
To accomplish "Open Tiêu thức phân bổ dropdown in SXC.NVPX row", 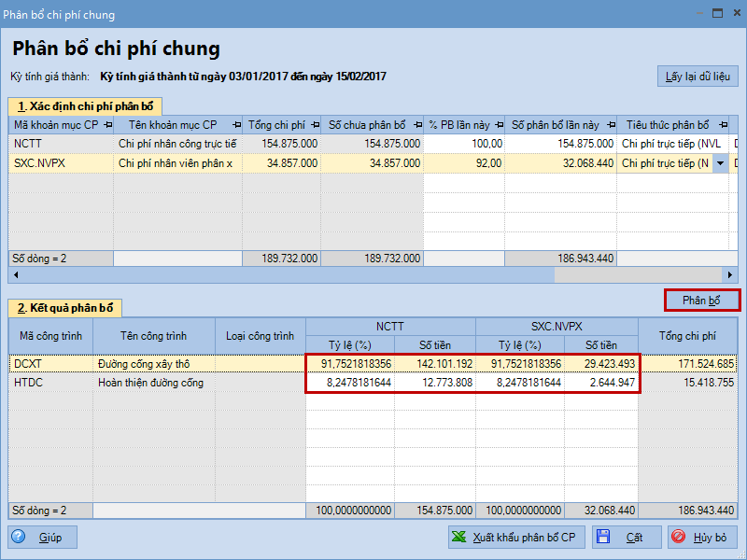I will coord(720,163).
